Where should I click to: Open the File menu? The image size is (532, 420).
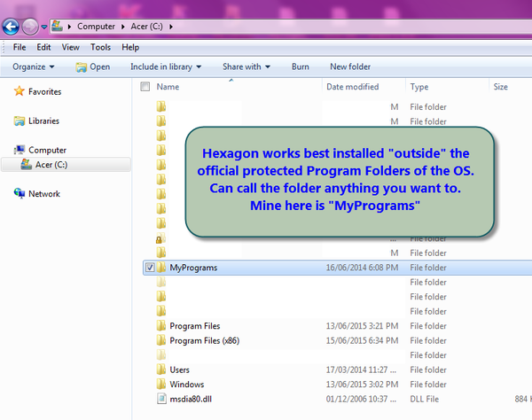(20, 47)
